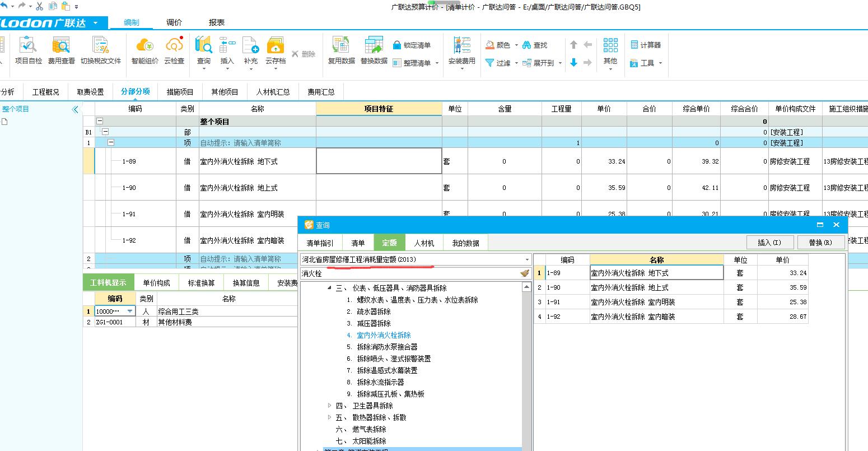
Task: Collapse the 整个项目 root row
Action: coord(100,121)
